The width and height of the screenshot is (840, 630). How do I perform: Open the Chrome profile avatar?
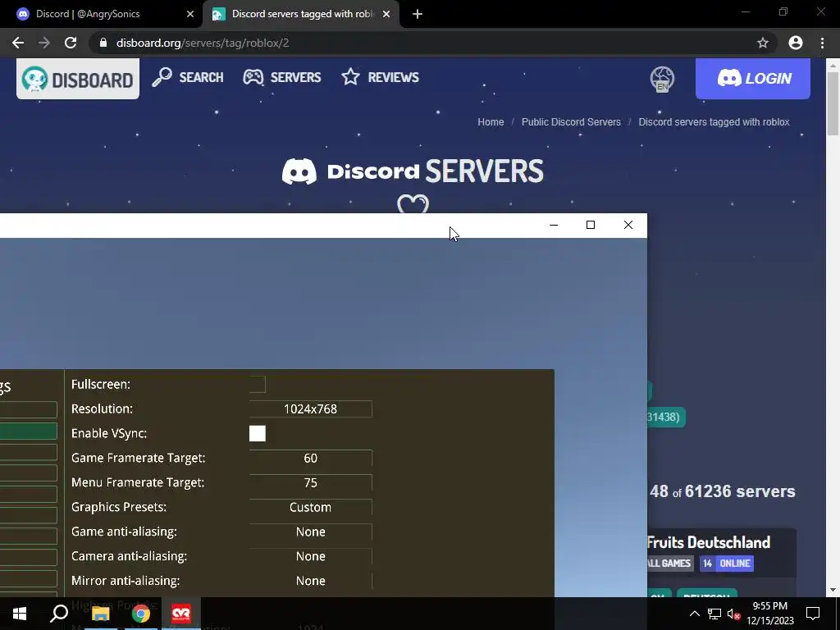(796, 43)
